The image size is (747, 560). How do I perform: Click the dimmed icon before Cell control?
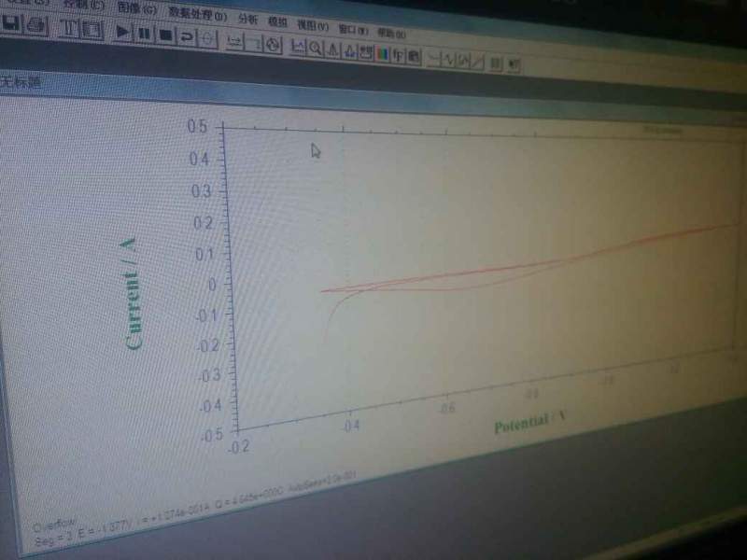pos(254,43)
